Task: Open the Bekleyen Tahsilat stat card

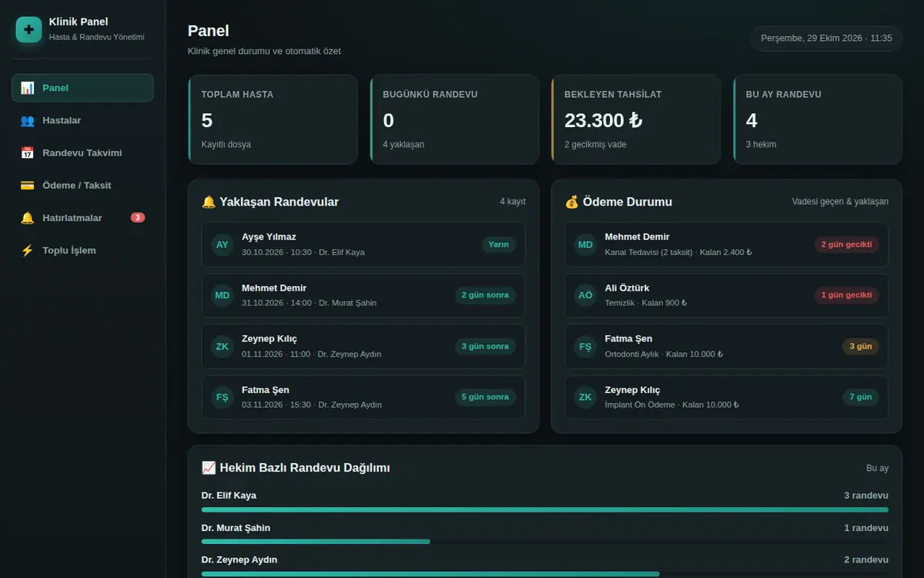Action: 636,119
